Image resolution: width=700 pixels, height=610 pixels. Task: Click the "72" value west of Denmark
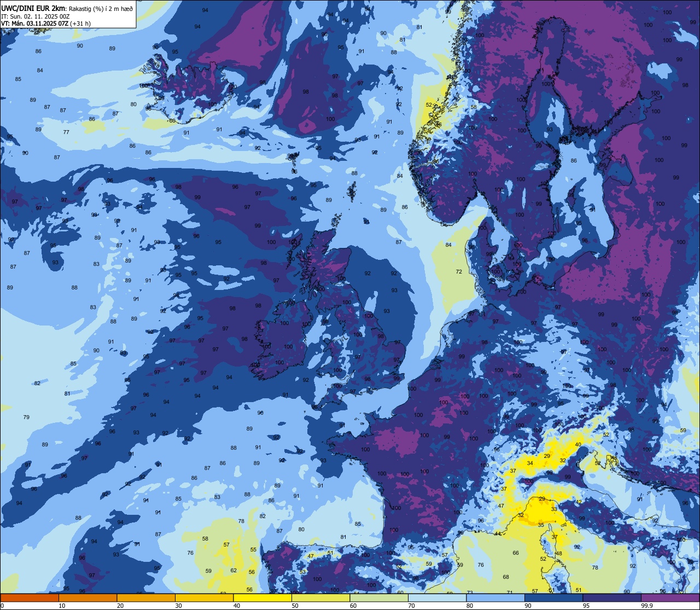pos(459,271)
